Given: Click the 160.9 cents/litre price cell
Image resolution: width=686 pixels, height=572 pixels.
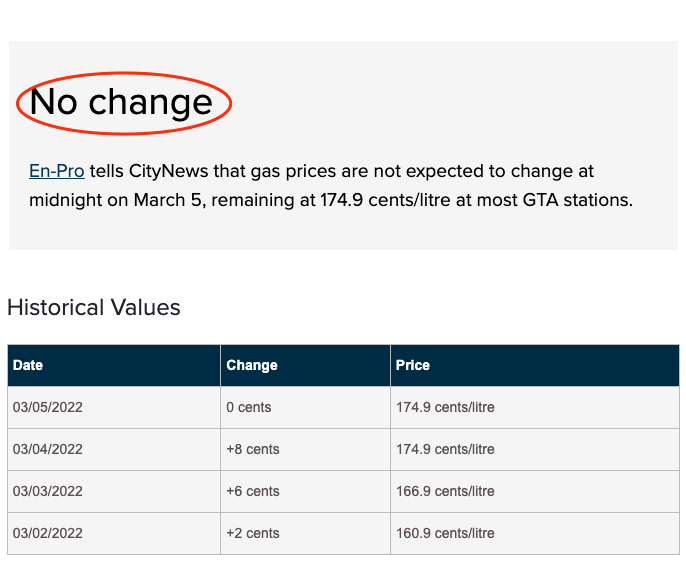Looking at the screenshot, I should [535, 533].
